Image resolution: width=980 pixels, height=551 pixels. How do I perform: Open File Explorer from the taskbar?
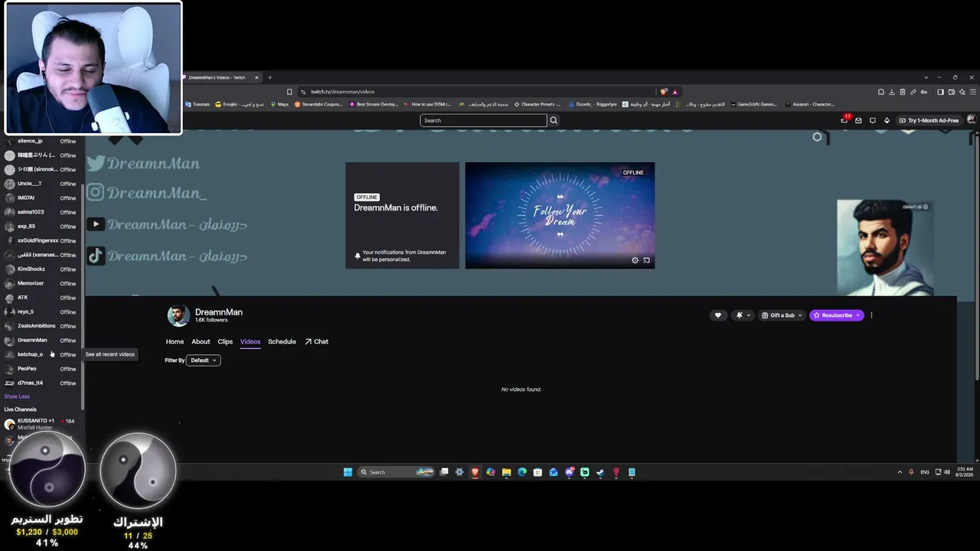tap(506, 472)
